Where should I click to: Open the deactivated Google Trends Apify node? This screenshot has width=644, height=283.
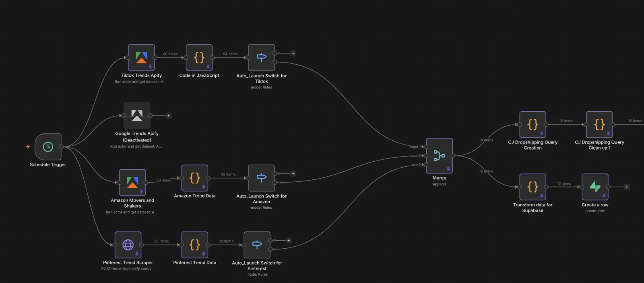coord(137,116)
